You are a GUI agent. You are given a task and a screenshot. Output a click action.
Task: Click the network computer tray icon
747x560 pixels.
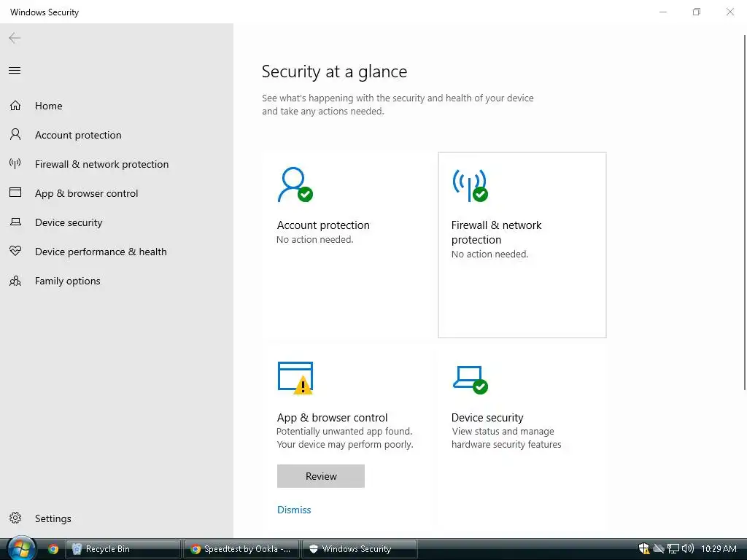point(673,548)
